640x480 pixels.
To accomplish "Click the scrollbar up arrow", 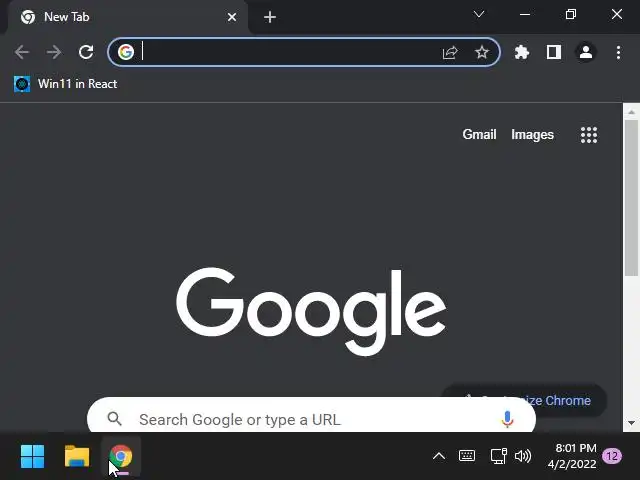I will (631, 111).
